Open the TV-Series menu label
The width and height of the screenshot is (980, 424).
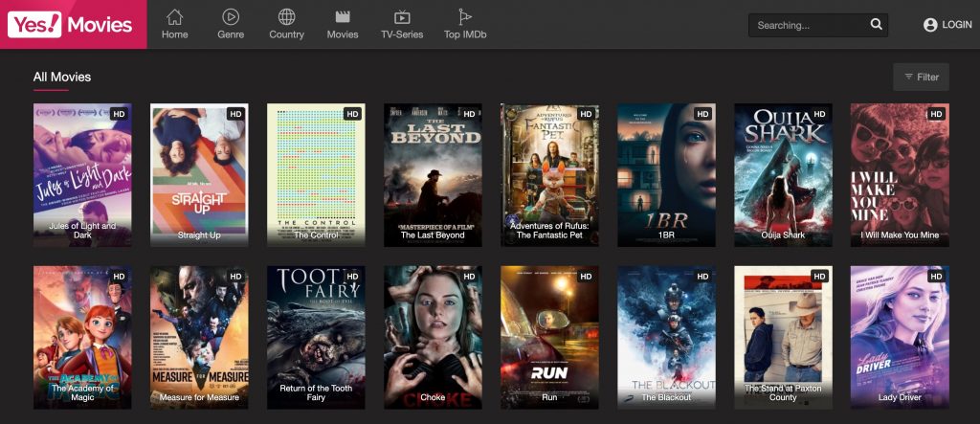point(402,34)
